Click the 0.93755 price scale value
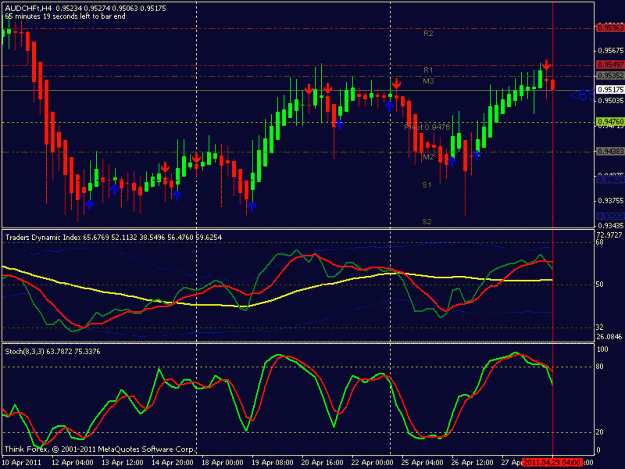 [x=610, y=200]
